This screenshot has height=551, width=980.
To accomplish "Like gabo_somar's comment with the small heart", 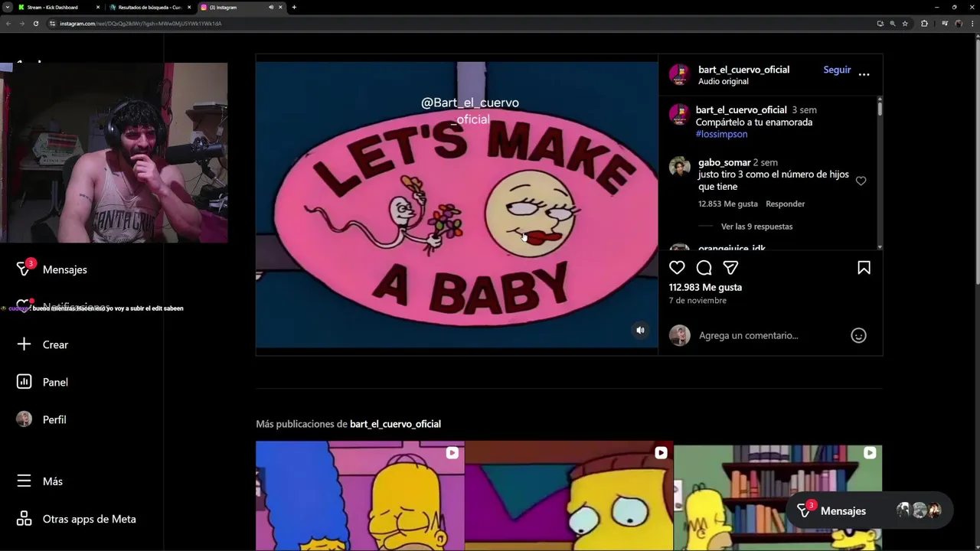I will pyautogui.click(x=861, y=181).
